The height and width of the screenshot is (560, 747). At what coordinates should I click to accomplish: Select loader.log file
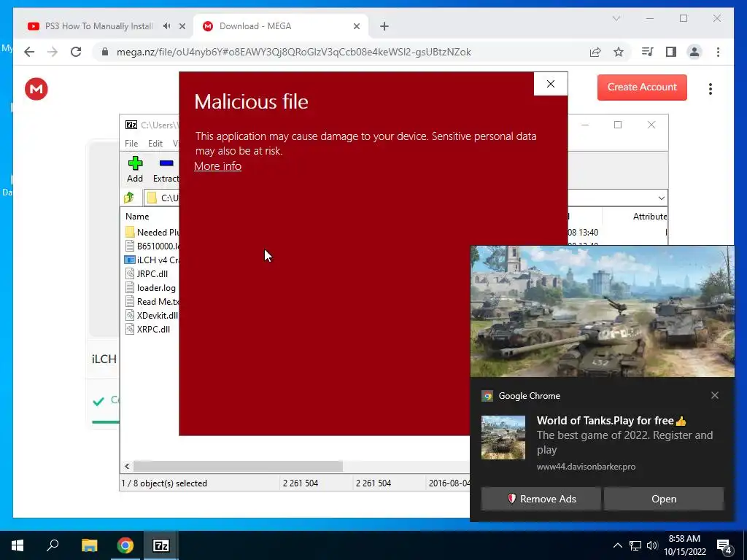[x=150, y=287]
